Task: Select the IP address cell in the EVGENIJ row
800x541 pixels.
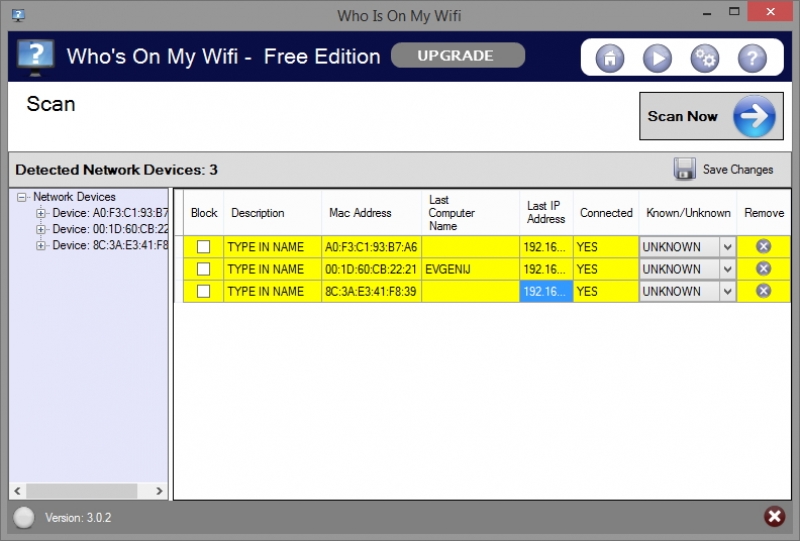Action: click(546, 269)
